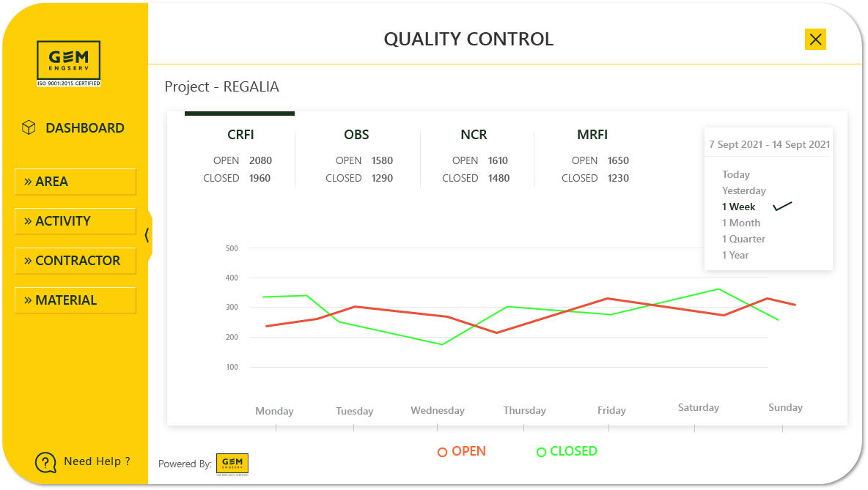Select the 1 Week period option
The width and height of the screenshot is (868, 490).
[x=738, y=207]
